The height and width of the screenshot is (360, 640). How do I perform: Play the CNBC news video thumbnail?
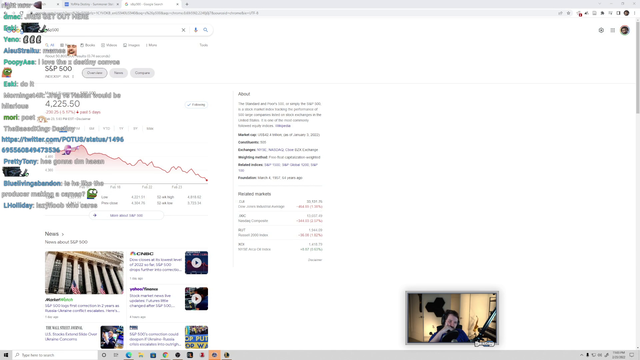coord(196,262)
